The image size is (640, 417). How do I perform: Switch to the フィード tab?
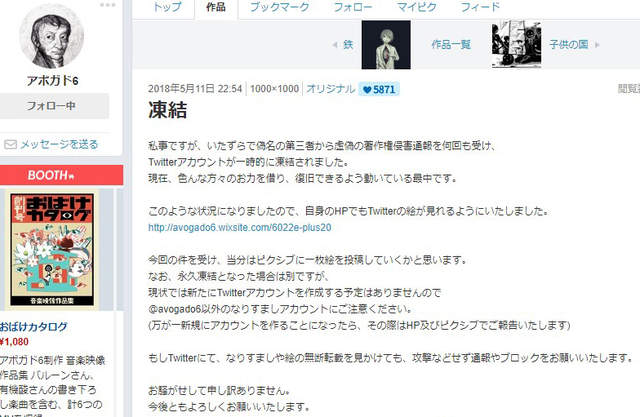tap(480, 7)
